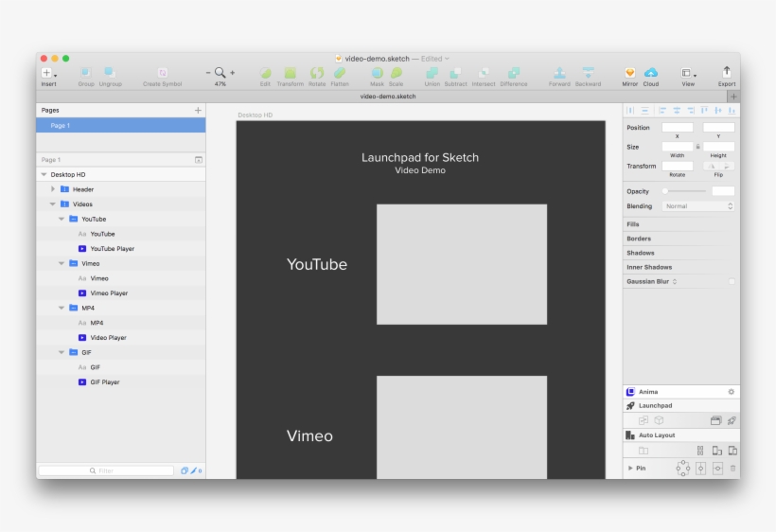The width and height of the screenshot is (776, 532).
Task: Collapse the MP4 folder
Action: point(62,308)
